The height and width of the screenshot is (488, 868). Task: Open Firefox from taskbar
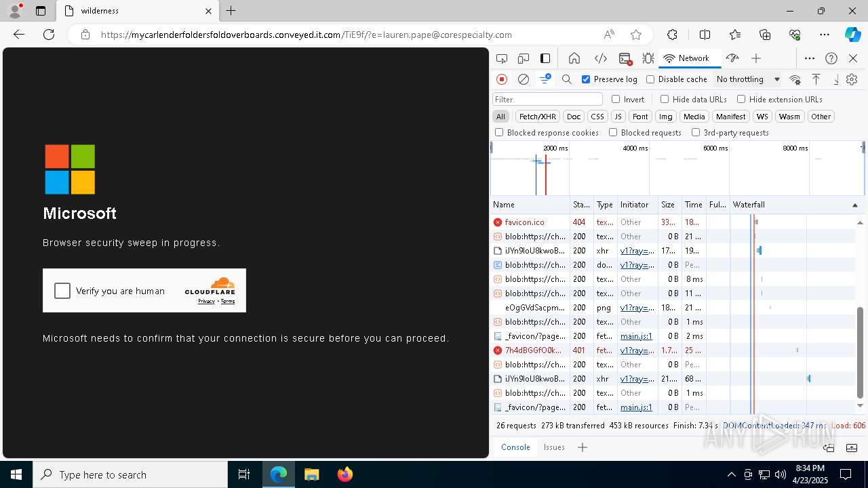(x=344, y=474)
